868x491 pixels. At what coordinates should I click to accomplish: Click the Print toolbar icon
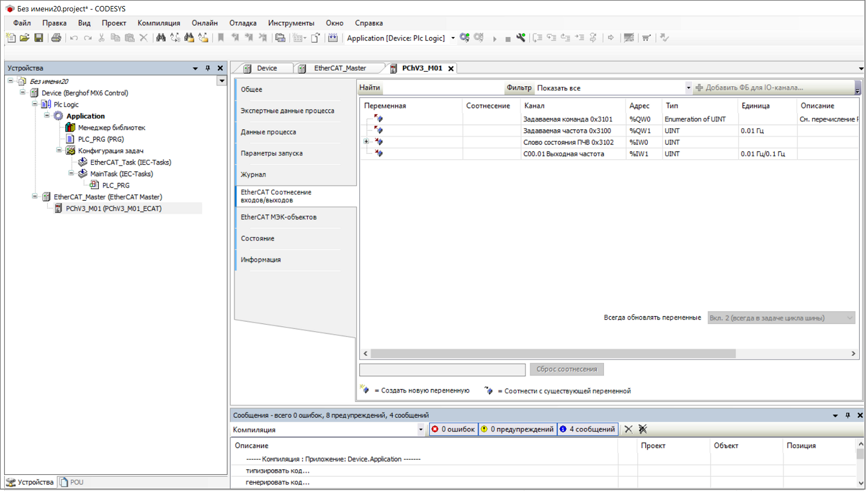point(56,38)
